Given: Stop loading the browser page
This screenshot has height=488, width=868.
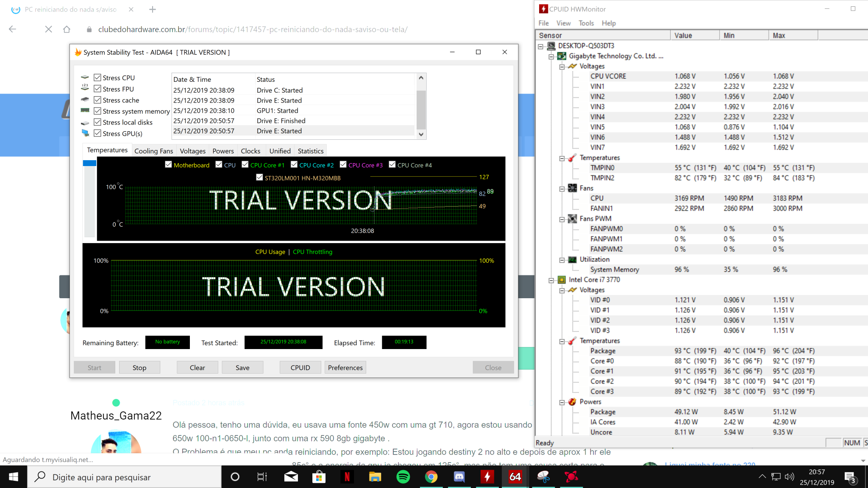Looking at the screenshot, I should (x=49, y=29).
